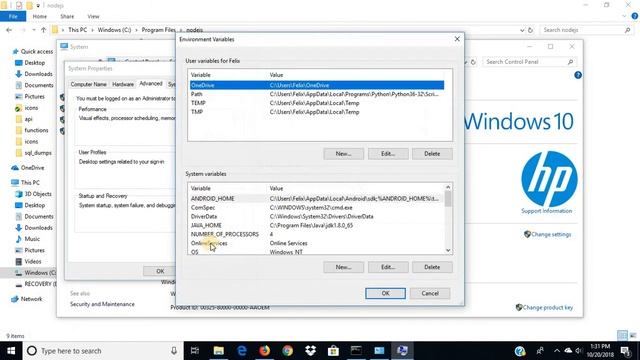Select the TEMP user variable row

[317, 103]
